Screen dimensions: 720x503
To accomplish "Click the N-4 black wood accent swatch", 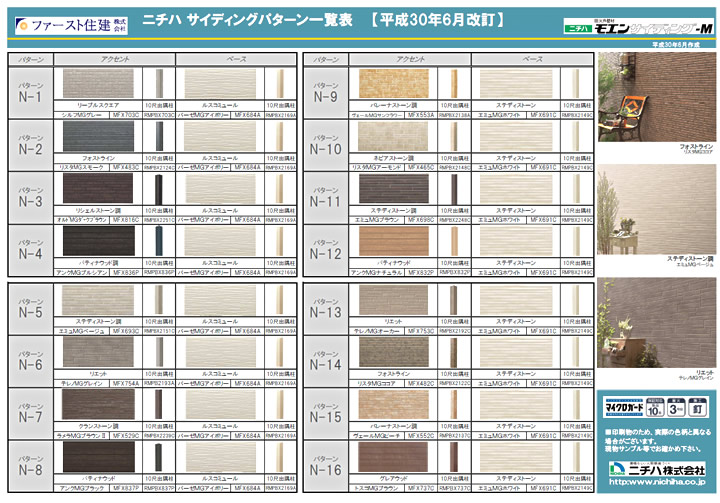I will pyautogui.click(x=98, y=241).
